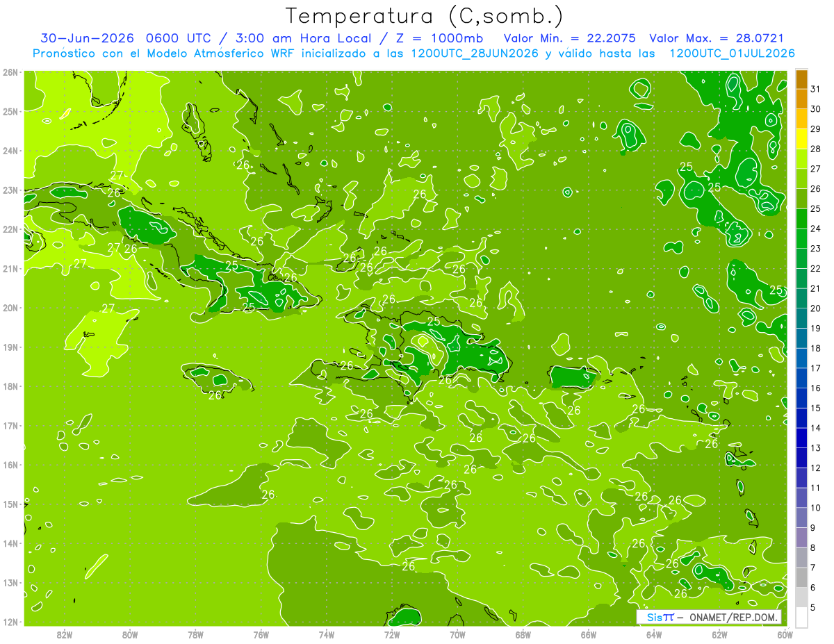Click the latitude axis label "16N"
The width and height of the screenshot is (834, 644).
pos(10,465)
